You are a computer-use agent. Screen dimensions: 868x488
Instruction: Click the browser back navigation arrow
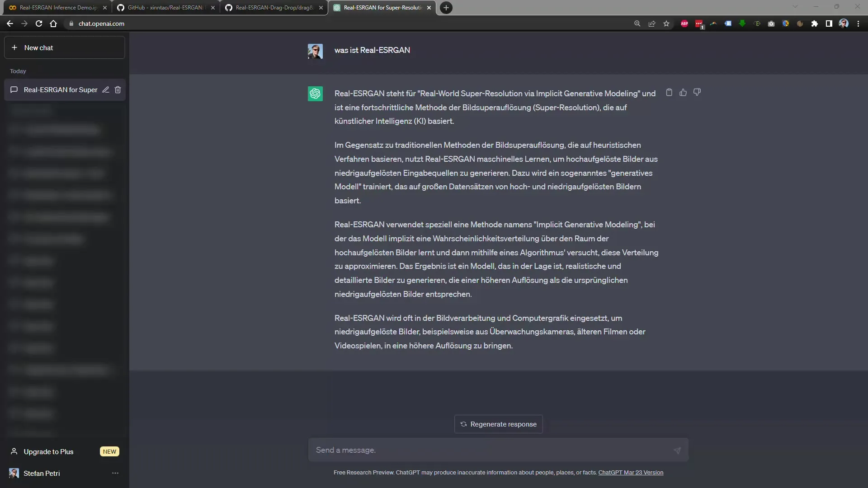(x=10, y=23)
